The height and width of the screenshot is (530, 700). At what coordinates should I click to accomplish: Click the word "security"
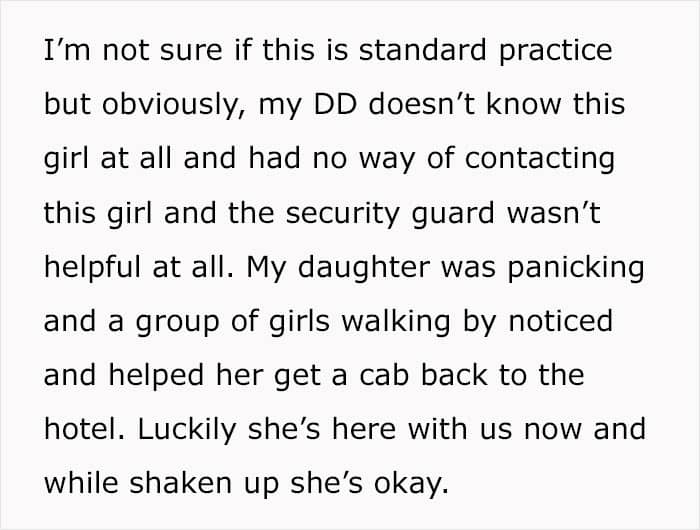tap(342, 214)
